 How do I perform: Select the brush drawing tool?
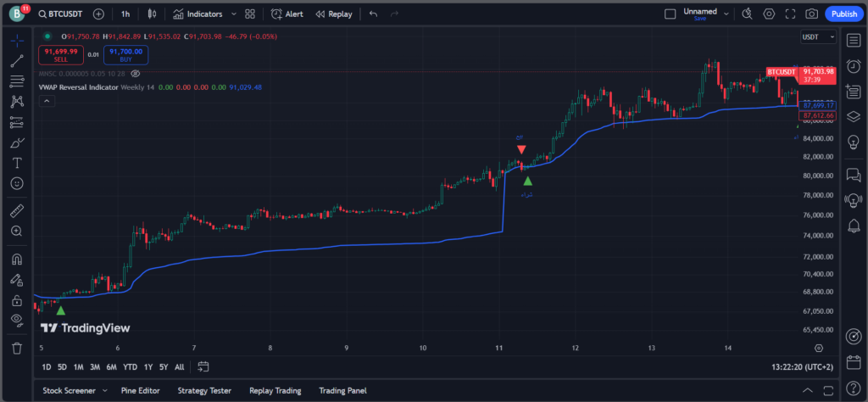17,142
